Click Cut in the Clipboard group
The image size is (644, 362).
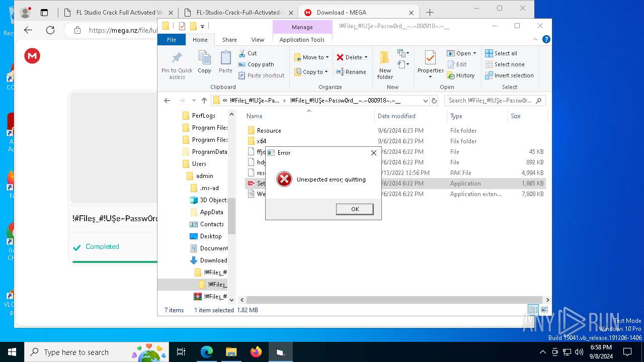point(248,53)
